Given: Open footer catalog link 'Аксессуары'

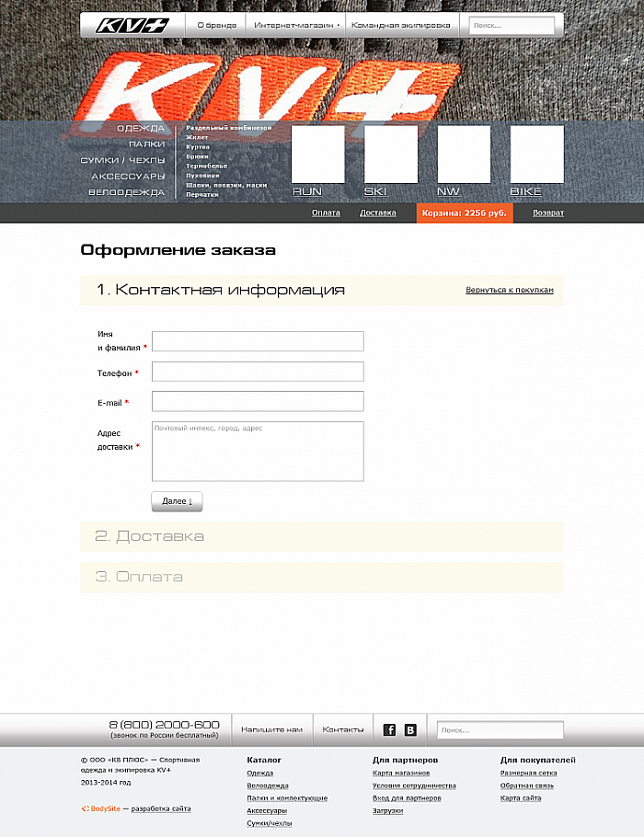Looking at the screenshot, I should [267, 810].
